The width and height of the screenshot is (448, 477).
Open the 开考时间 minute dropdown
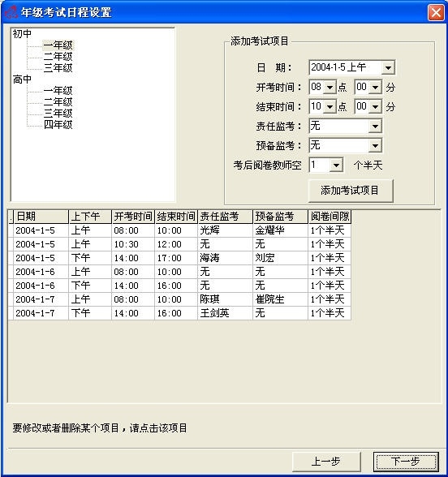(x=375, y=88)
